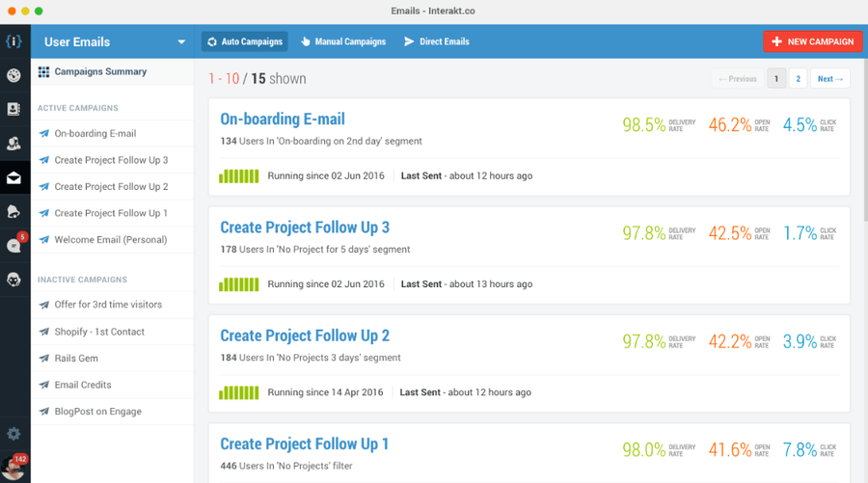Click the Interakt logo icon
The height and width of the screenshot is (483, 868).
click(x=14, y=41)
